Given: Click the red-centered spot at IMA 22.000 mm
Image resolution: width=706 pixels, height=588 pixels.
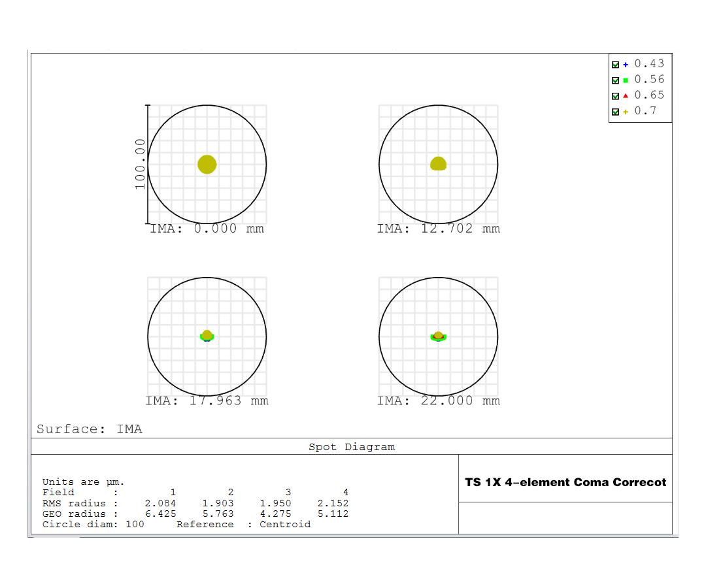Looking at the screenshot, I should click(438, 336).
